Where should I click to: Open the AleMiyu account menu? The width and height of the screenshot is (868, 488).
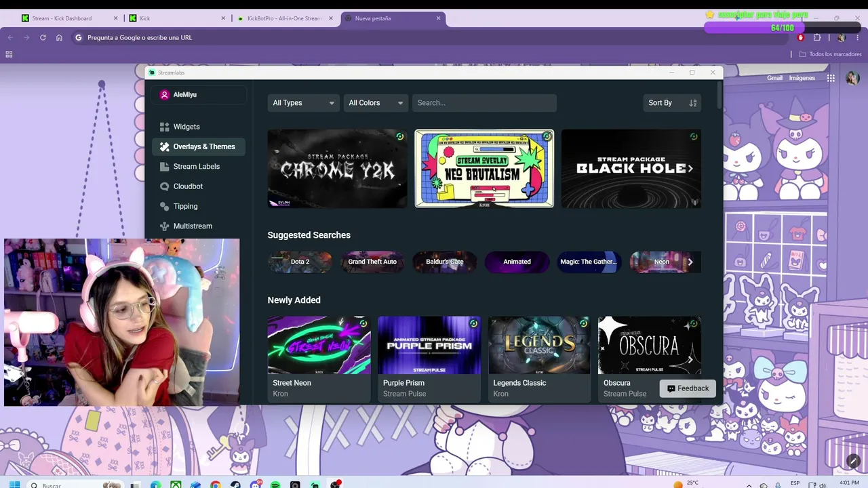tap(199, 95)
